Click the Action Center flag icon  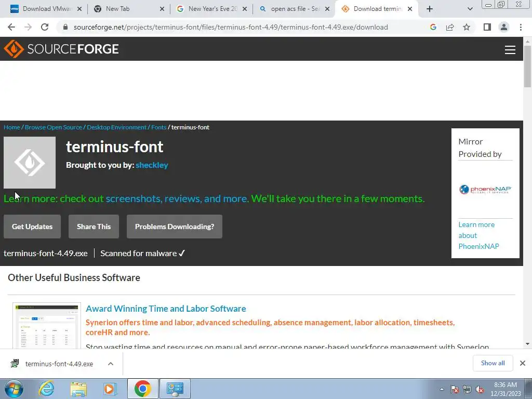pyautogui.click(x=455, y=389)
